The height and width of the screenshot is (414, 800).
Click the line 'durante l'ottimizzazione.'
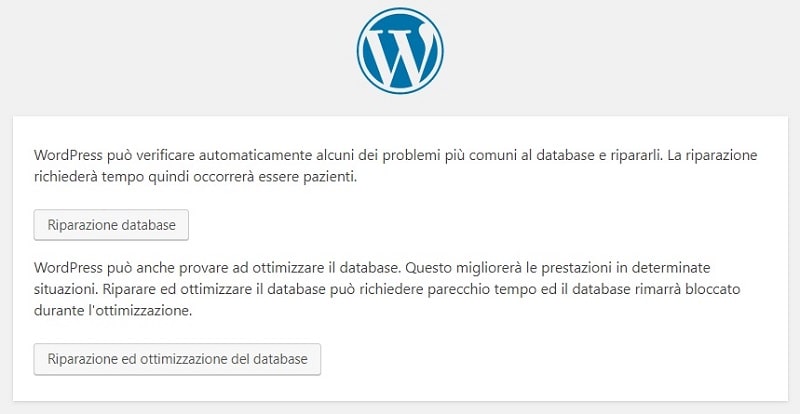(x=113, y=311)
